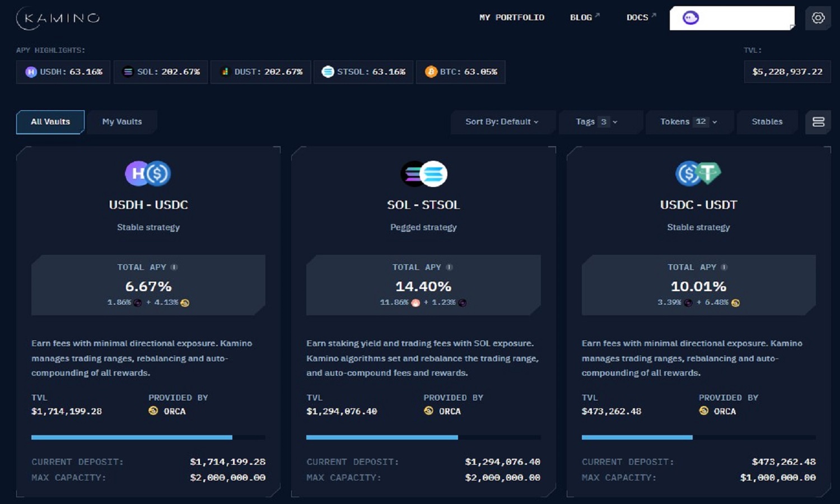Click fee icon next to 3.39% APY
840x504 pixels.
tap(688, 303)
